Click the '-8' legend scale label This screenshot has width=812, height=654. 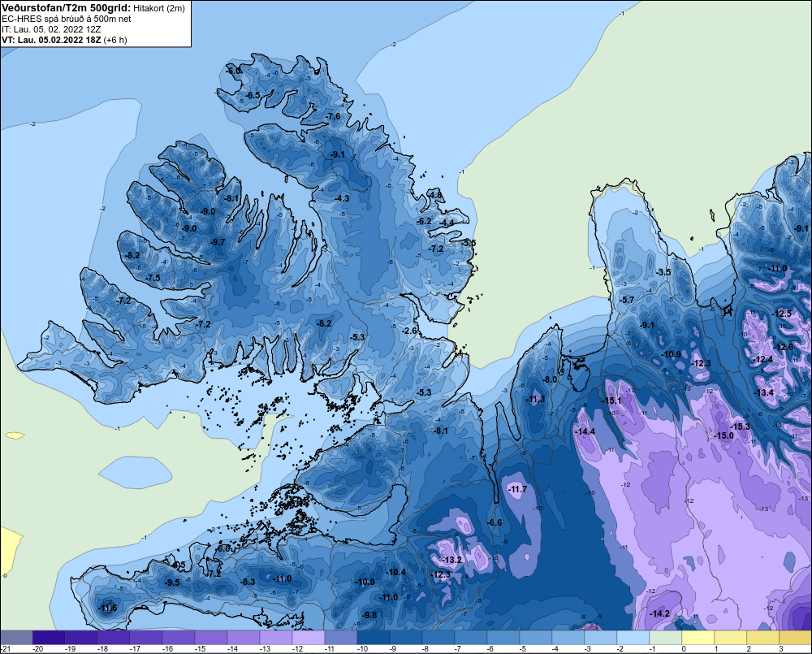pos(425,649)
